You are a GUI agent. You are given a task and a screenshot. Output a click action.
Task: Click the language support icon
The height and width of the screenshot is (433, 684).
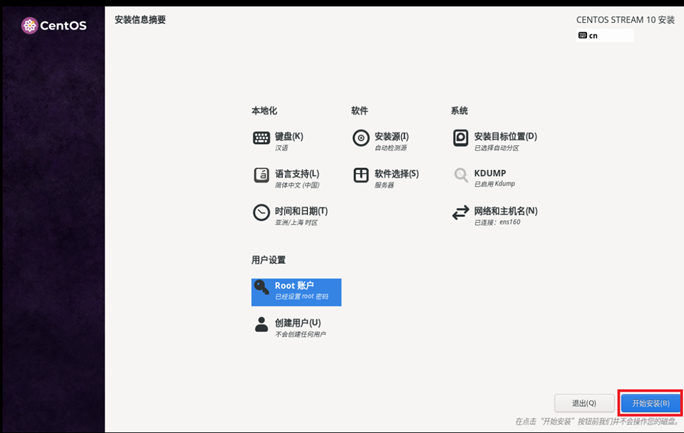[x=261, y=175]
